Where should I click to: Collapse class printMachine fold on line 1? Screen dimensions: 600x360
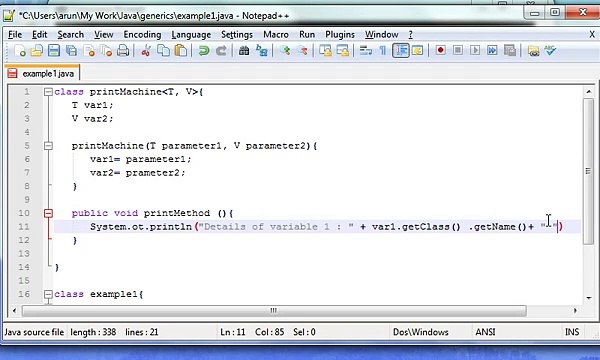point(48,92)
